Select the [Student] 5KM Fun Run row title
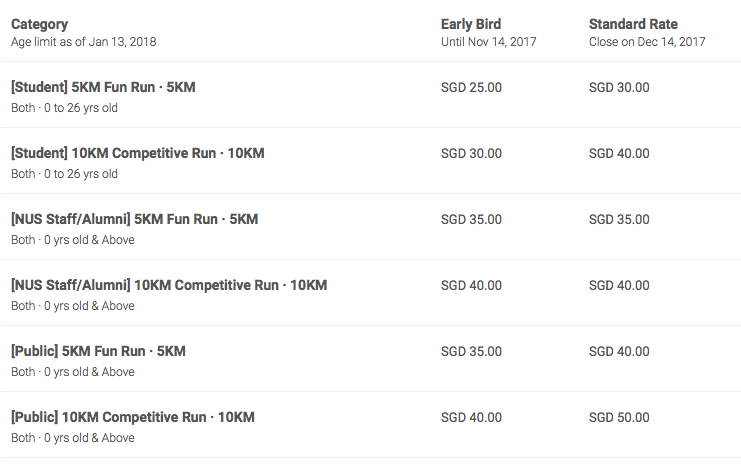 pyautogui.click(x=103, y=88)
